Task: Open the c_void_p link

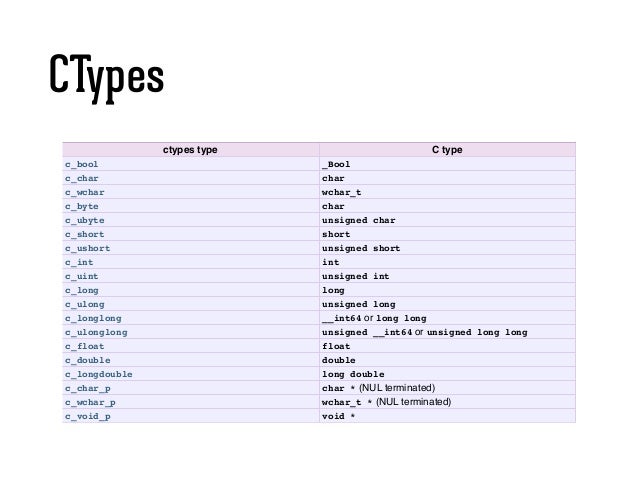Action: point(87,416)
